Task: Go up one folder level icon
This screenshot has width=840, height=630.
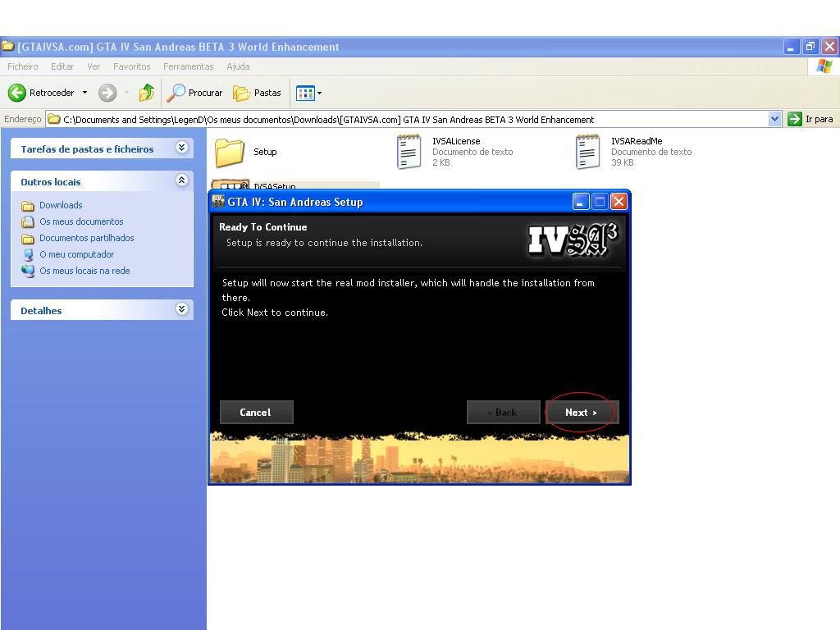Action: click(x=146, y=93)
